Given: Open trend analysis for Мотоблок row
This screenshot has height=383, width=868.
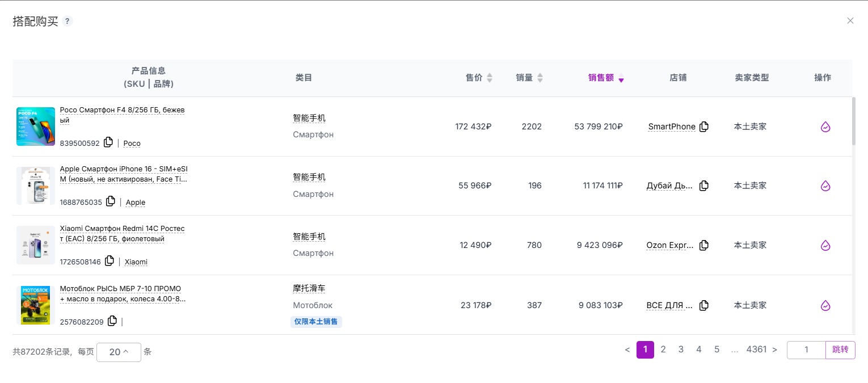Looking at the screenshot, I should tap(825, 306).
